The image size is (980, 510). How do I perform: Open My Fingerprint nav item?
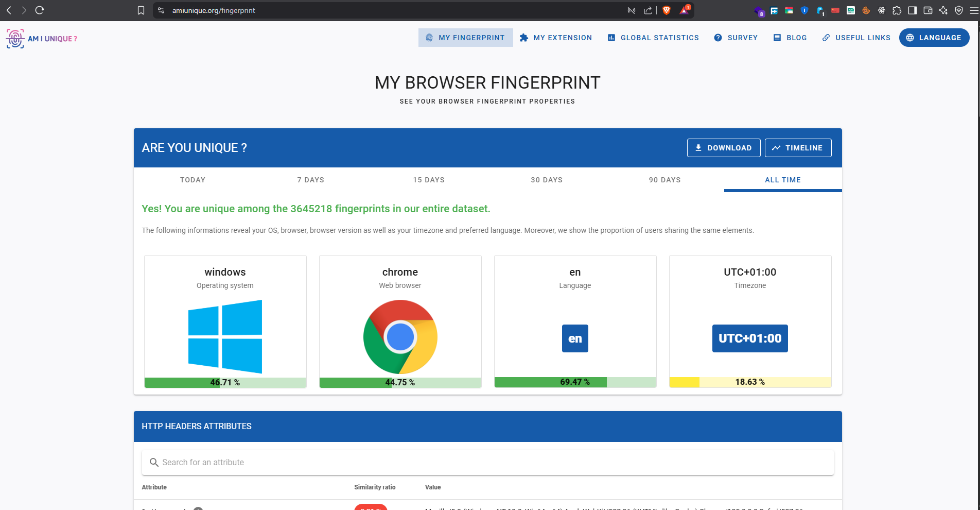pyautogui.click(x=466, y=38)
